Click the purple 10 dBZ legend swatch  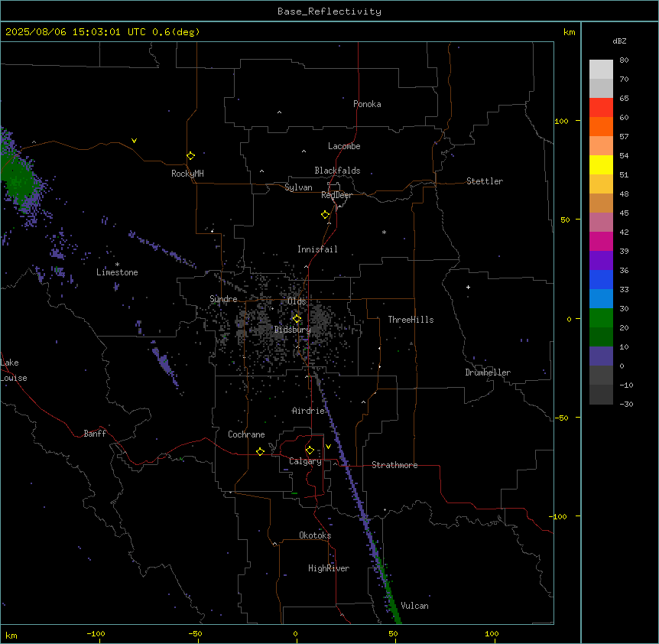pos(601,356)
